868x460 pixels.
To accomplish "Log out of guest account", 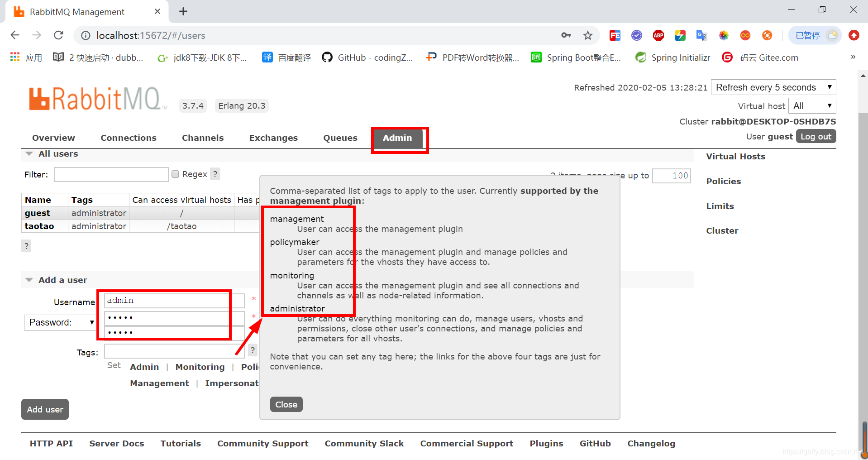I will click(816, 136).
